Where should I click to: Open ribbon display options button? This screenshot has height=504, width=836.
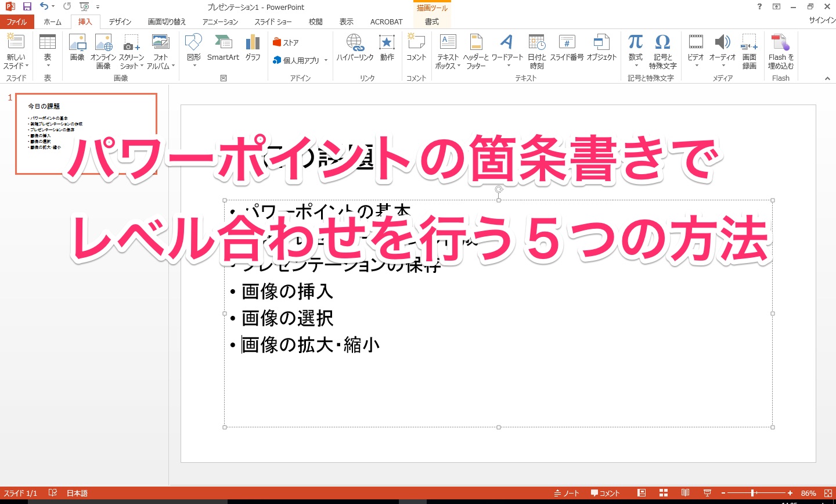[776, 6]
